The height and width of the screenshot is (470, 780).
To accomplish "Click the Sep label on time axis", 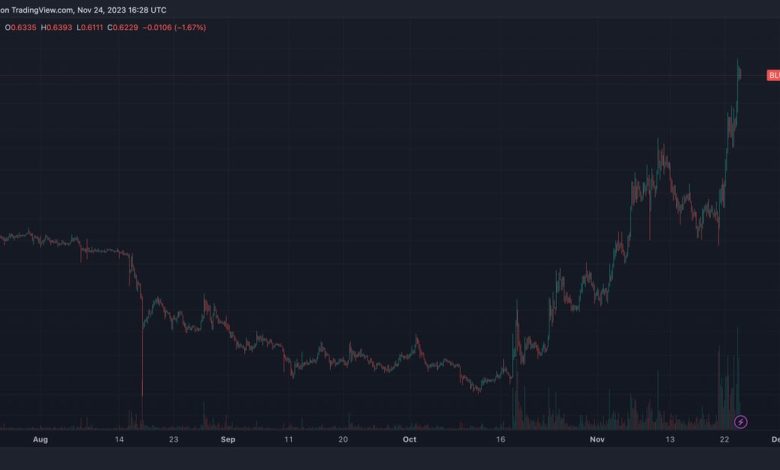I will (x=228, y=439).
